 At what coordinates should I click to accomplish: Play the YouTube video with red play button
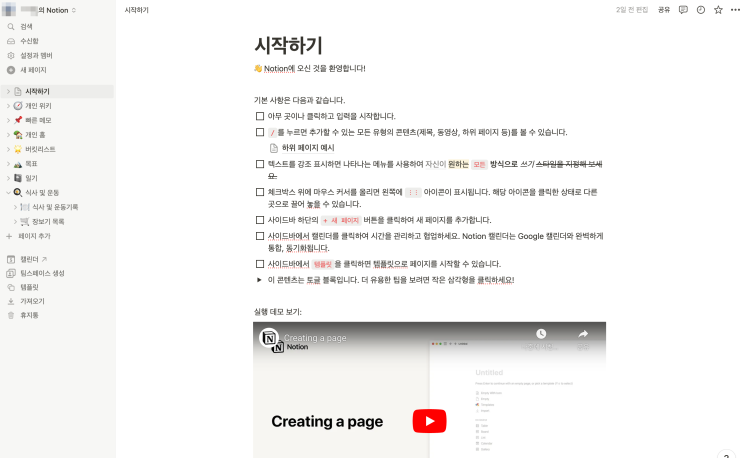coord(429,421)
